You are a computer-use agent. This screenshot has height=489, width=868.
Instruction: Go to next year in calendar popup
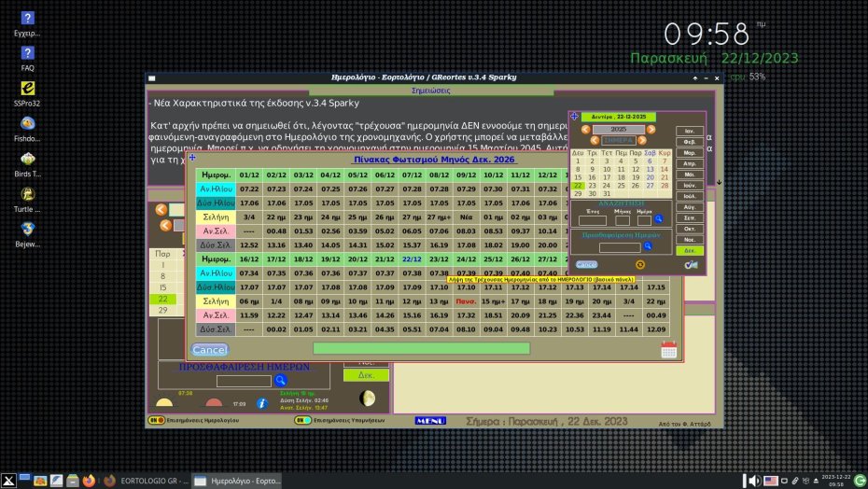point(651,130)
